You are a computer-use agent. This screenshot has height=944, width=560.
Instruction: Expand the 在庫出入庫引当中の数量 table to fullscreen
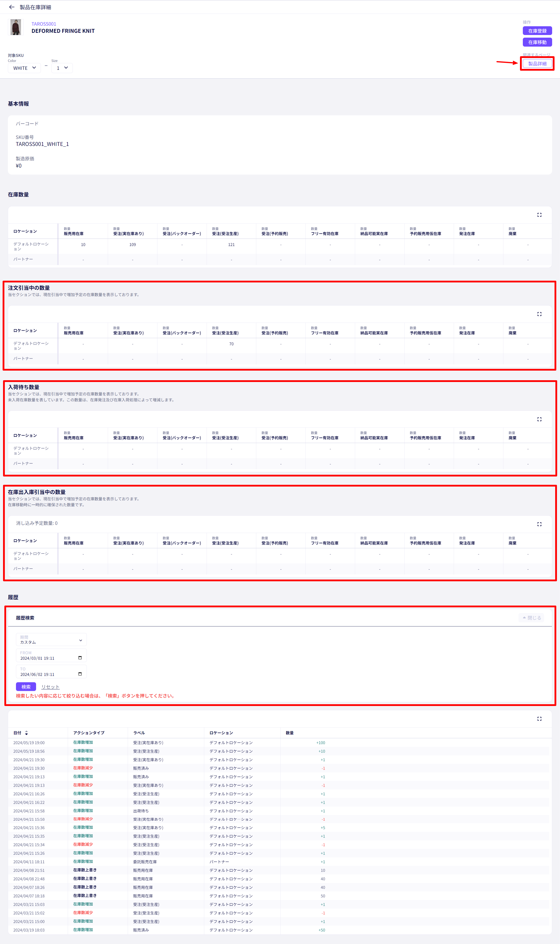[539, 524]
